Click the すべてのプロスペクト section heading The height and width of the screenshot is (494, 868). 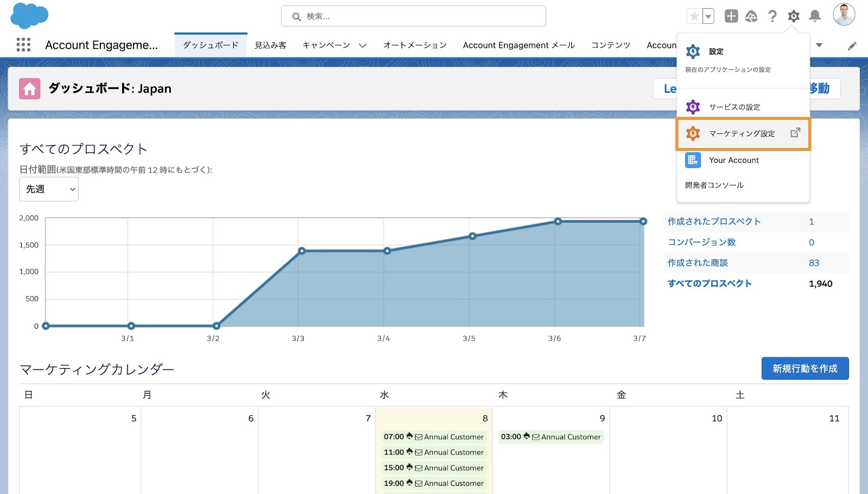click(84, 149)
